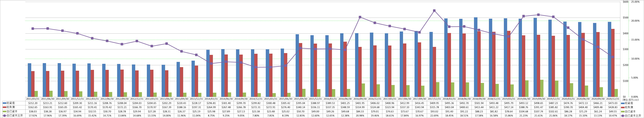This screenshot has width=644, height=118.
Task: Select the 2012/12/31 column header
Action: [x=137, y=99]
